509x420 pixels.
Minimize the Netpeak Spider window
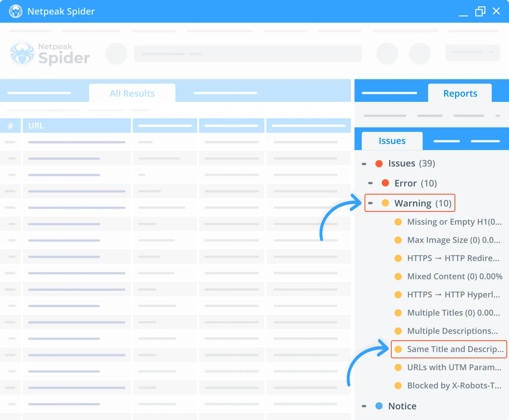pyautogui.click(x=463, y=15)
